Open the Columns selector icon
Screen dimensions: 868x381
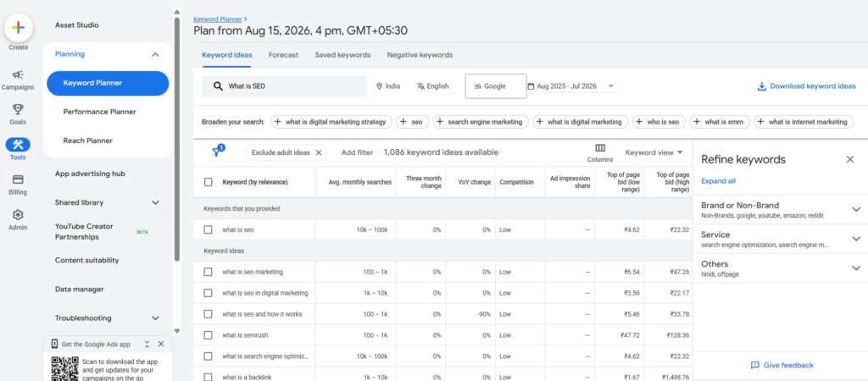coord(600,147)
